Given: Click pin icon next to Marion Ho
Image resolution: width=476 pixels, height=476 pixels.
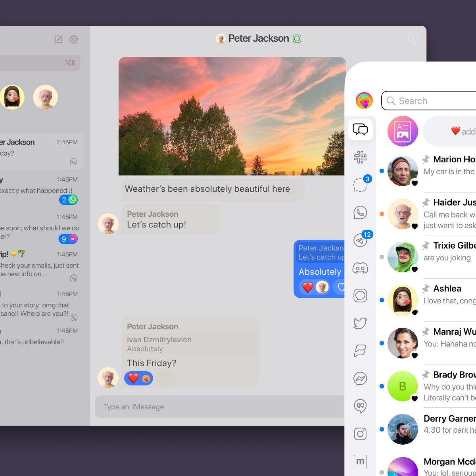Looking at the screenshot, I should [426, 159].
